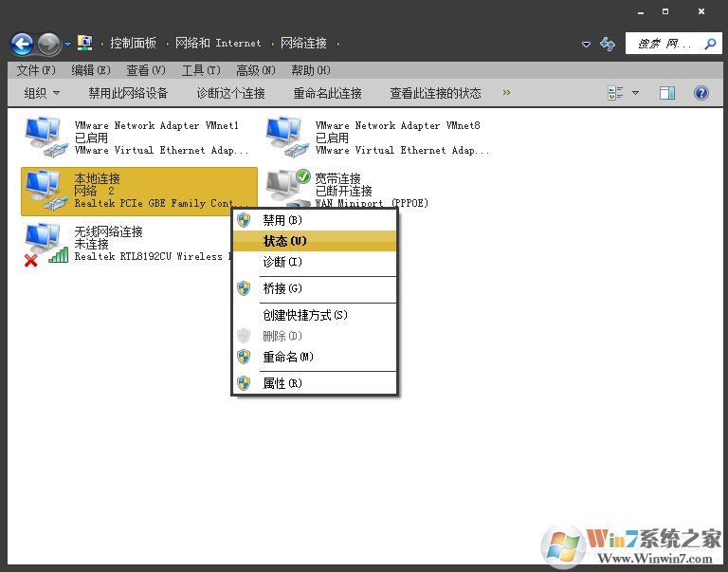
Task: Choose 桥接(G) in the context menu
Action: coord(315,288)
